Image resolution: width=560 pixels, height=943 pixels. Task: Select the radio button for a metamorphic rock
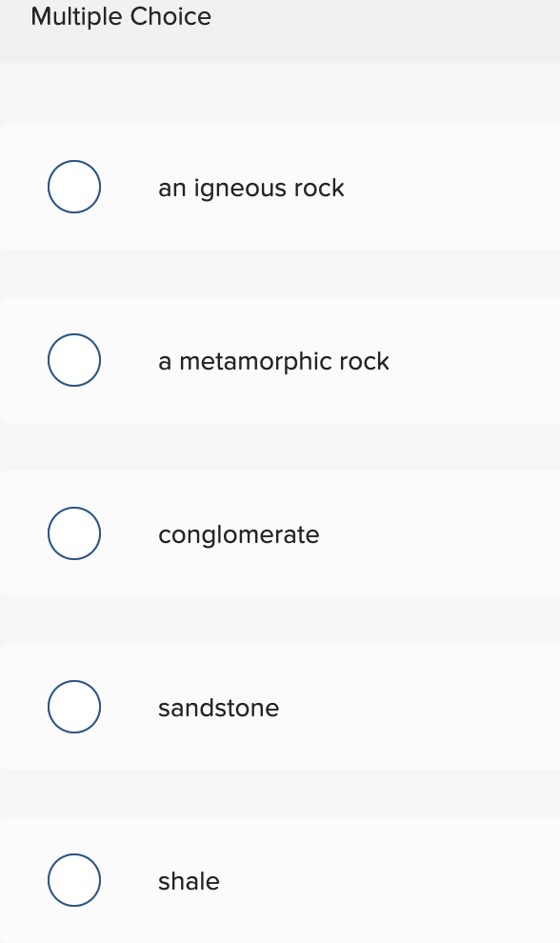[73, 360]
